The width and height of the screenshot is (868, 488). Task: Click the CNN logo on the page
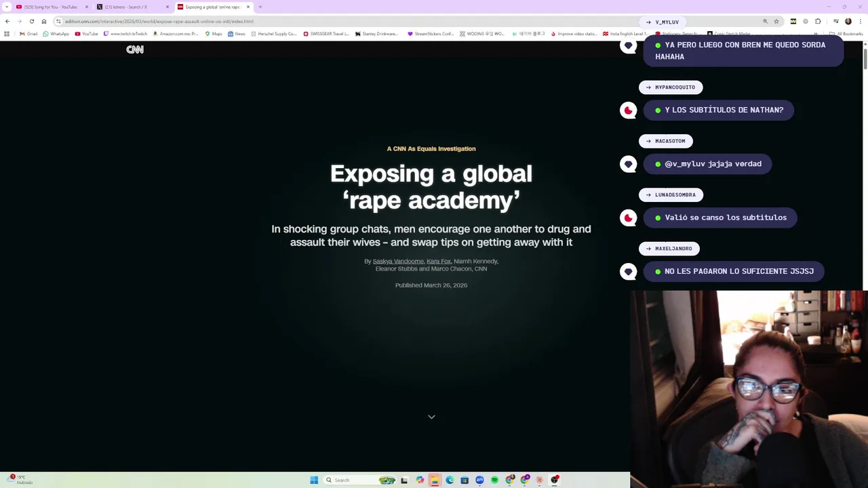pyautogui.click(x=135, y=49)
